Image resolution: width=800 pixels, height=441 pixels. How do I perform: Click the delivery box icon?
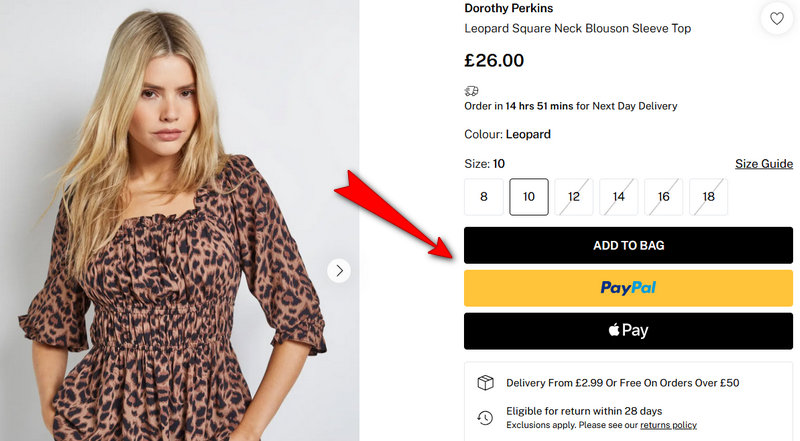coord(485,383)
